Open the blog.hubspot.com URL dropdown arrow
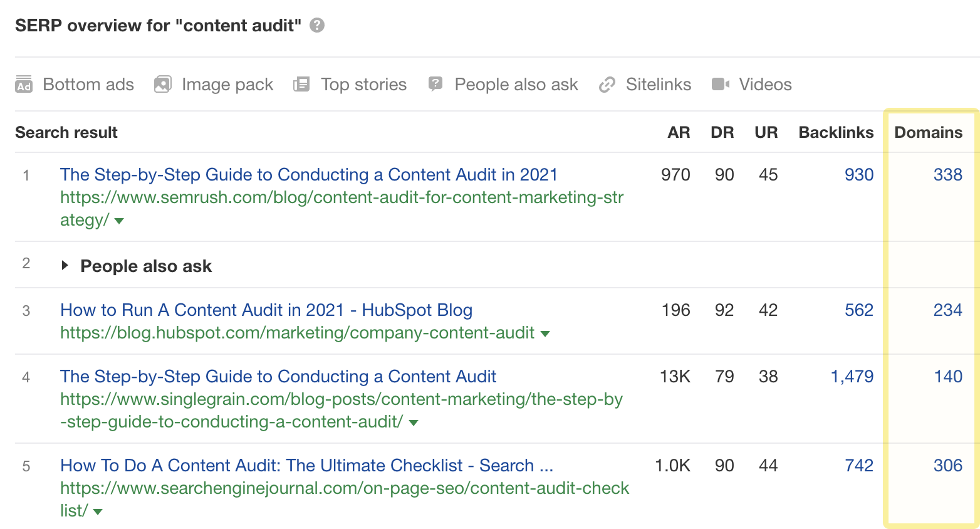Image resolution: width=980 pixels, height=529 pixels. tap(545, 333)
